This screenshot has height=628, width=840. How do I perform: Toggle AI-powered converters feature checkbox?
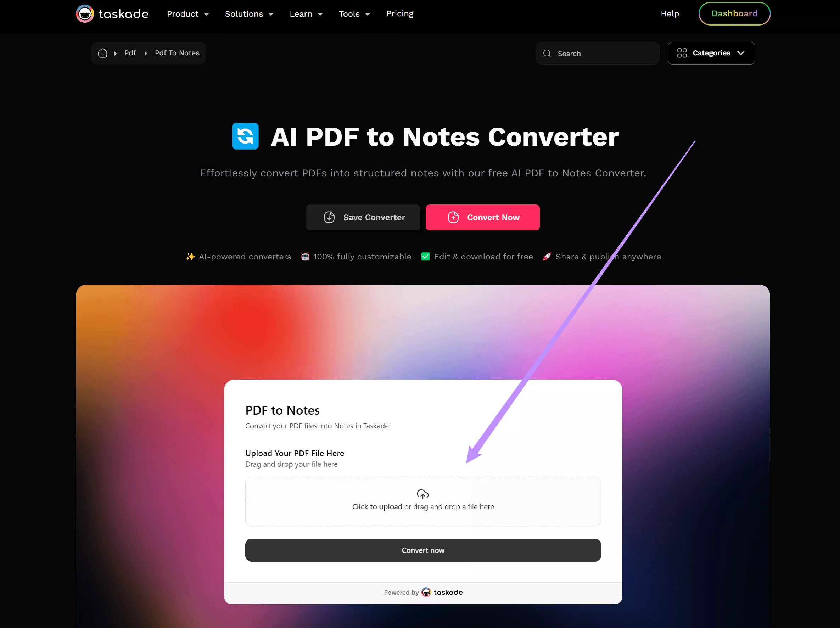tap(189, 257)
